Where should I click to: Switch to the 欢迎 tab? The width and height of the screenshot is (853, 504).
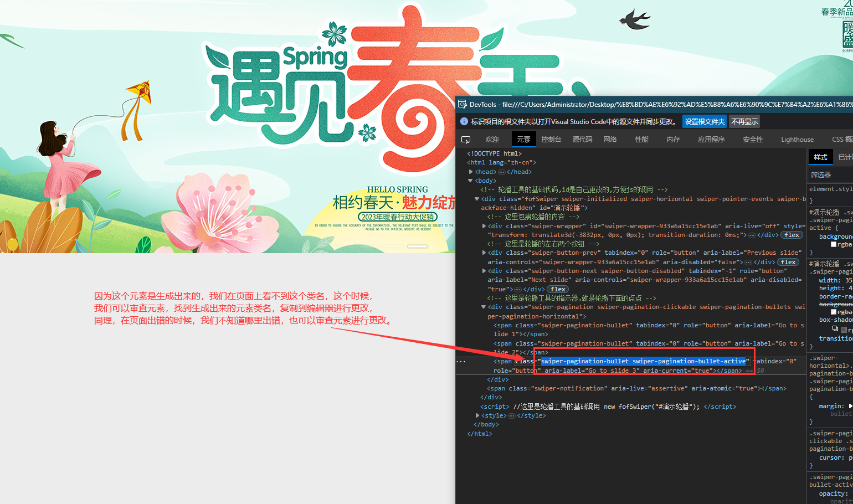click(x=492, y=140)
